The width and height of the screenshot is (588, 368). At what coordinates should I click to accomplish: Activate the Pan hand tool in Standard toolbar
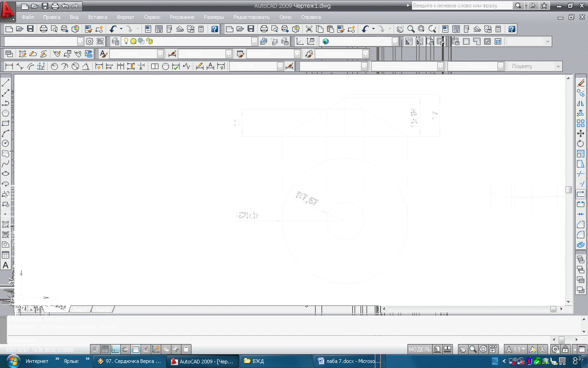click(400, 29)
